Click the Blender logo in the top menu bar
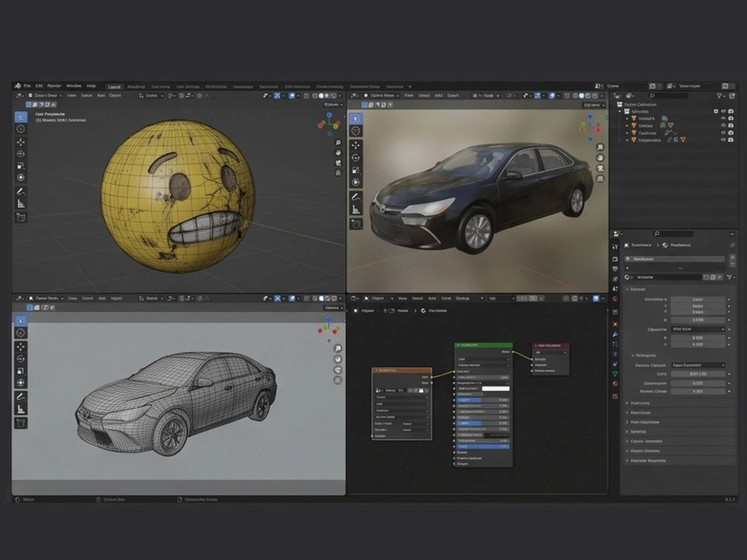Viewport: 747px width, 560px height. (x=18, y=86)
